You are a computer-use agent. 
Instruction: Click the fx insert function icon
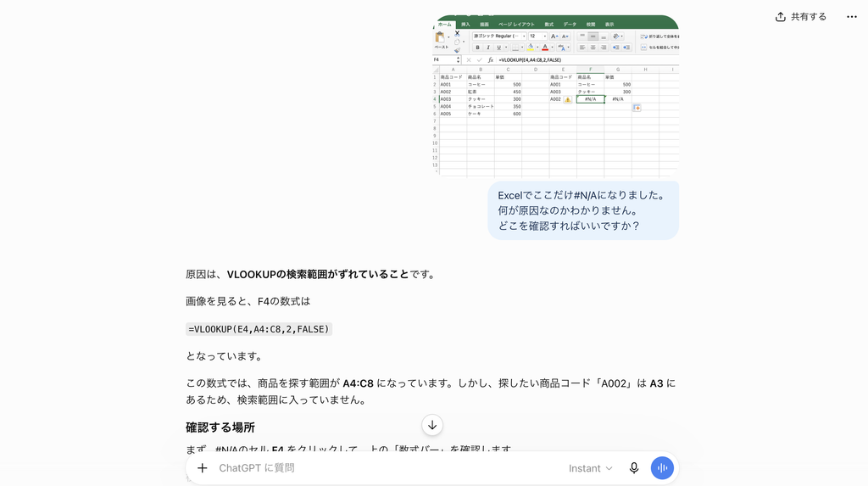(491, 60)
